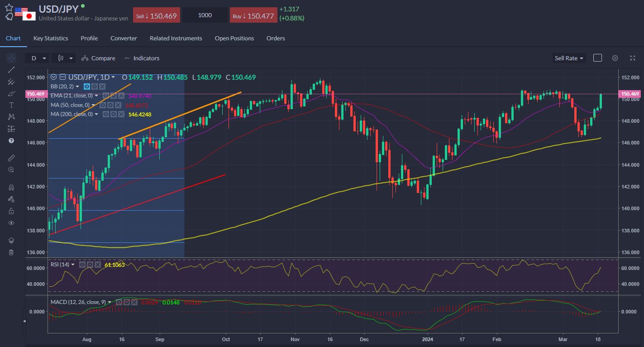
Task: Select the brush drawing tool
Action: click(x=11, y=93)
